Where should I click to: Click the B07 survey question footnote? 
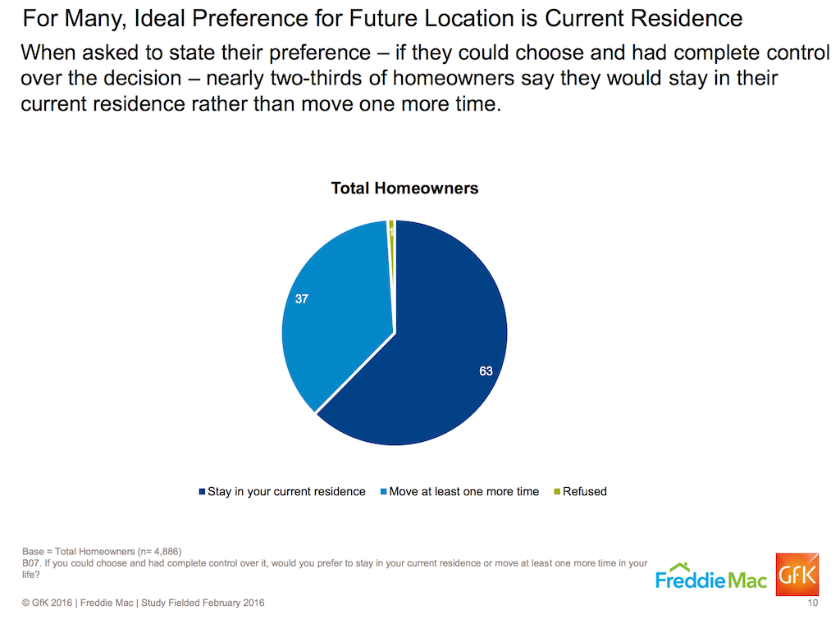pos(335,569)
